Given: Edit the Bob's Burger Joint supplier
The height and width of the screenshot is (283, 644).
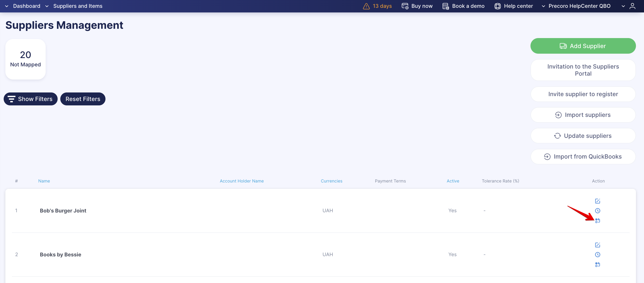Looking at the screenshot, I should click(x=598, y=201).
